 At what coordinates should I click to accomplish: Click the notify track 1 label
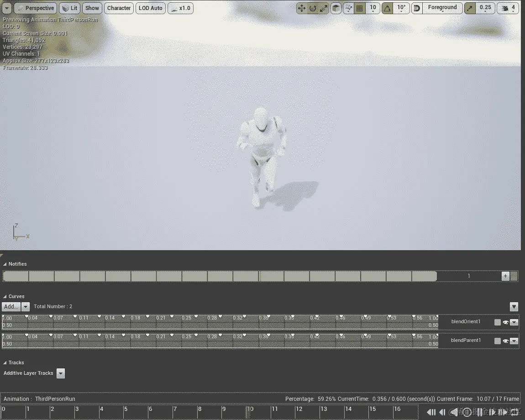pos(469,276)
